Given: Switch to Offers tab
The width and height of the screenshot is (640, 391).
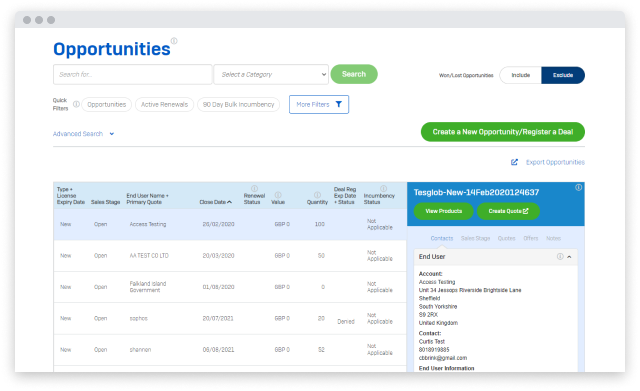Looking at the screenshot, I should [531, 238].
